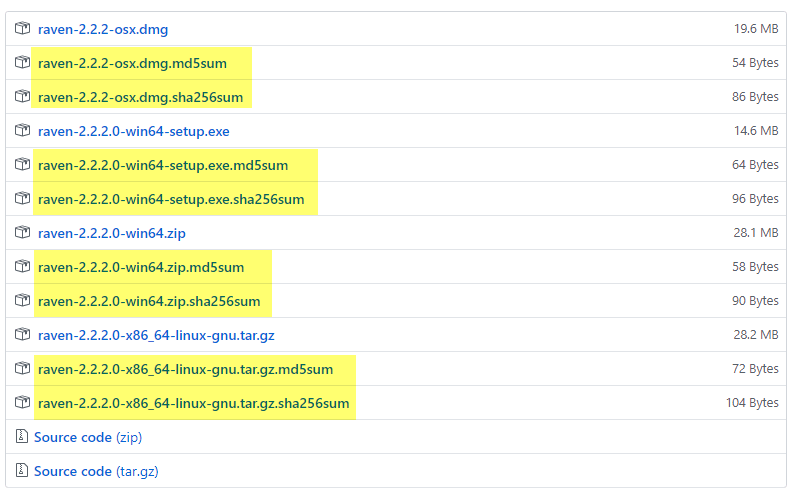
Task: Open raven-2.2.2-osx.dmg.md5sum checksum file
Action: (132, 63)
